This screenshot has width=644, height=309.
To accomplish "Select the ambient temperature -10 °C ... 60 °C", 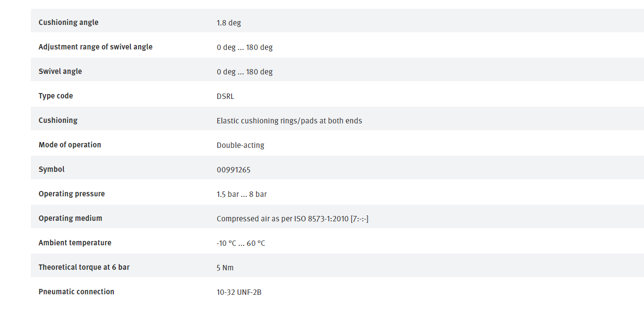I will click(x=241, y=243).
